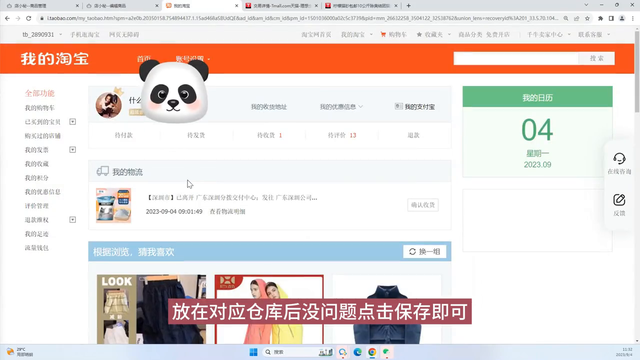Image resolution: width=640 pixels, height=360 pixels.
Task: Click the 确认收货 button
Action: tap(423, 205)
